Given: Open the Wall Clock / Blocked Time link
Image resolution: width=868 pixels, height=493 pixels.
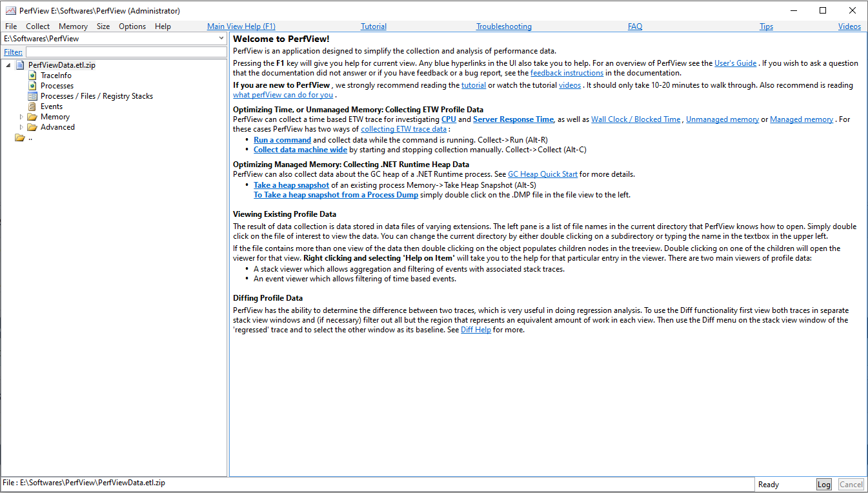Looking at the screenshot, I should click(x=636, y=119).
